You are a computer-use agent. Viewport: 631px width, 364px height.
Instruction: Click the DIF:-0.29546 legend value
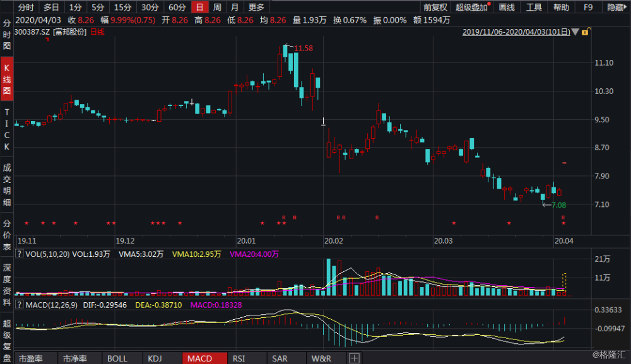pos(105,305)
